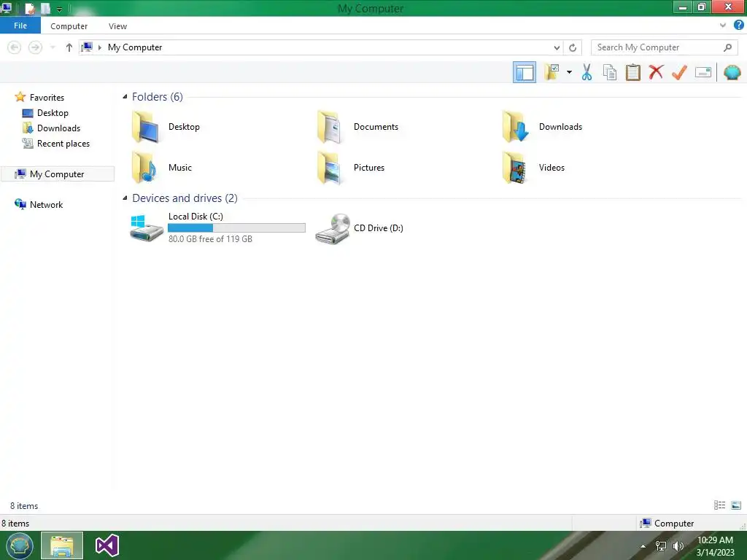Open the address bar history dropdown

tap(557, 47)
